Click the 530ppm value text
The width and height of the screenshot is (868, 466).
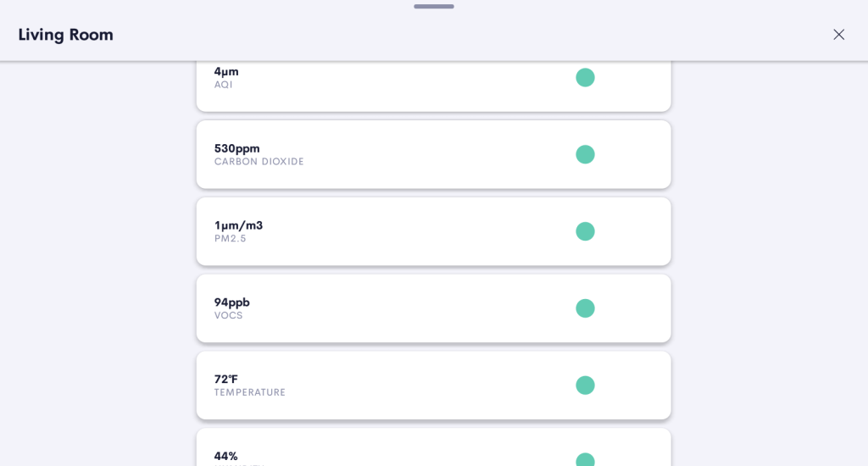pyautogui.click(x=236, y=148)
